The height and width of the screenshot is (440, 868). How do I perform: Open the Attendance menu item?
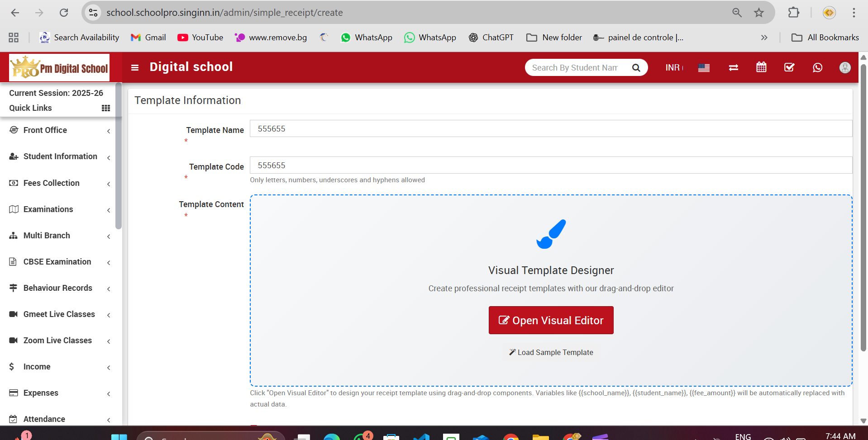point(44,419)
